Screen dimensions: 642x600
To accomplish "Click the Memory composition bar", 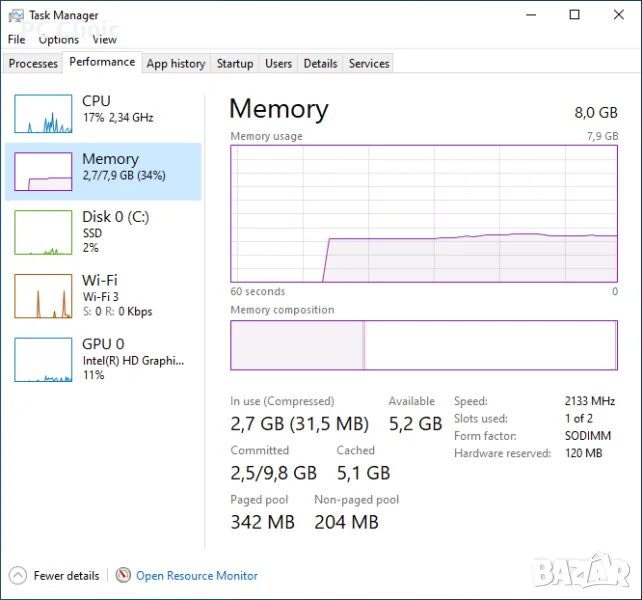I will coord(424,345).
